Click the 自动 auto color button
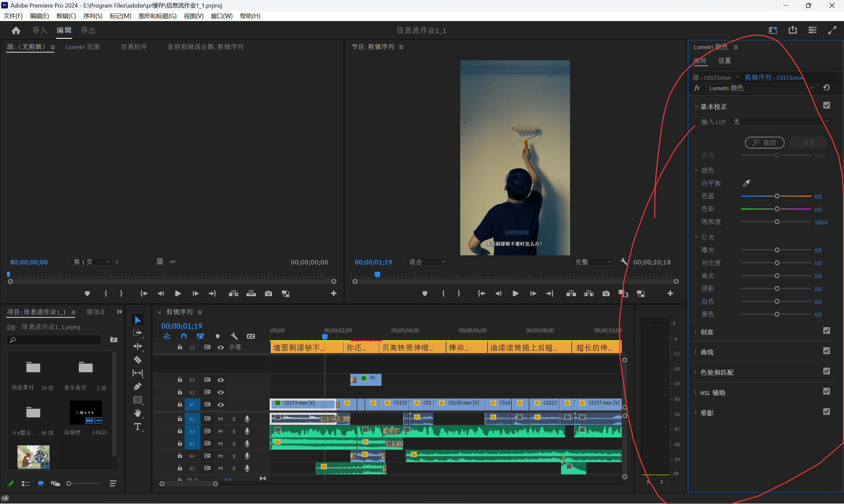The image size is (844, 504). [765, 143]
